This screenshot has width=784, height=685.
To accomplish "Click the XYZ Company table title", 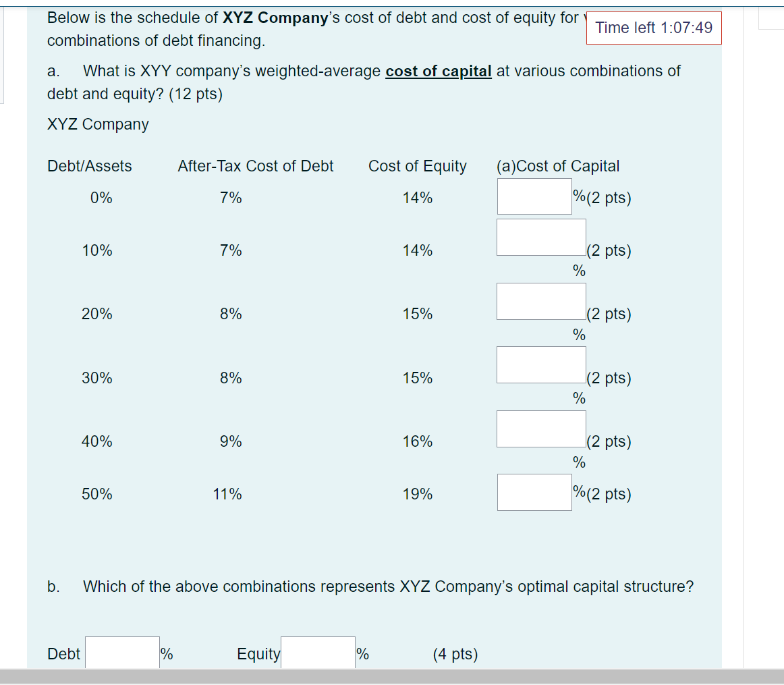I will (98, 124).
